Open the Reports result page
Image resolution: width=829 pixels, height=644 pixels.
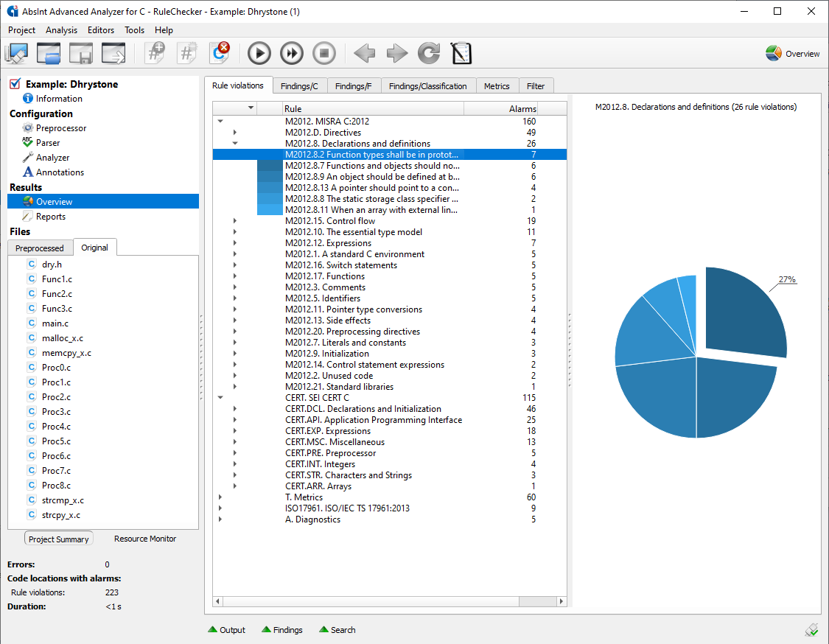click(52, 216)
